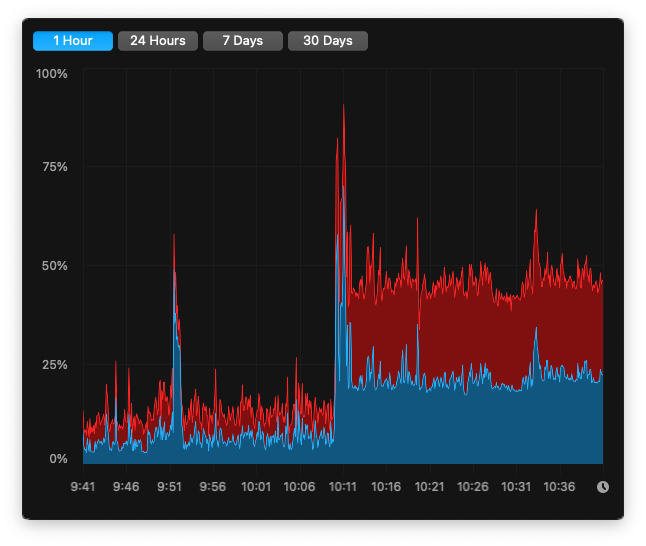This screenshot has height=546, width=646.
Task: Click the 25% axis label
Action: (x=54, y=365)
